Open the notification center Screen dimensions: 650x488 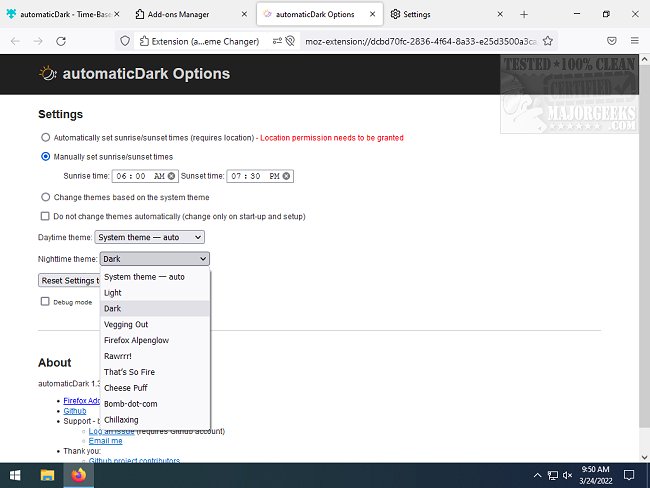coord(629,475)
